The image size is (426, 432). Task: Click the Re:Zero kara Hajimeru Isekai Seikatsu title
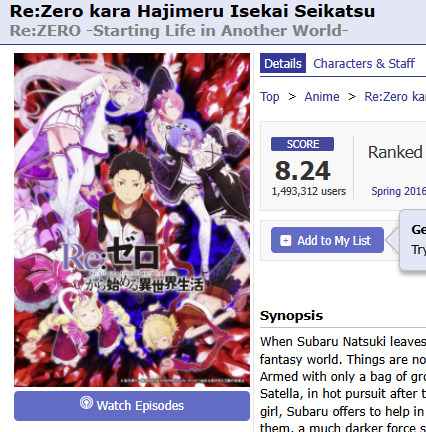coord(192,11)
